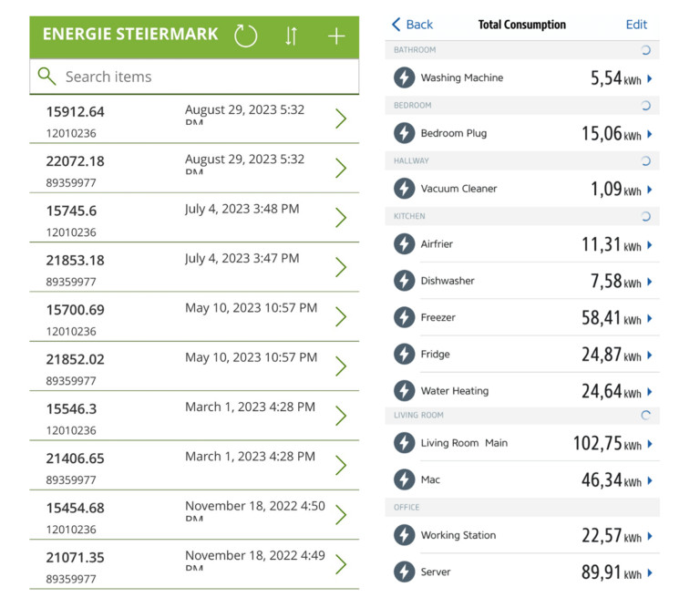
Task: Select the 15546.3 March 1 reading row
Action: pos(182,416)
